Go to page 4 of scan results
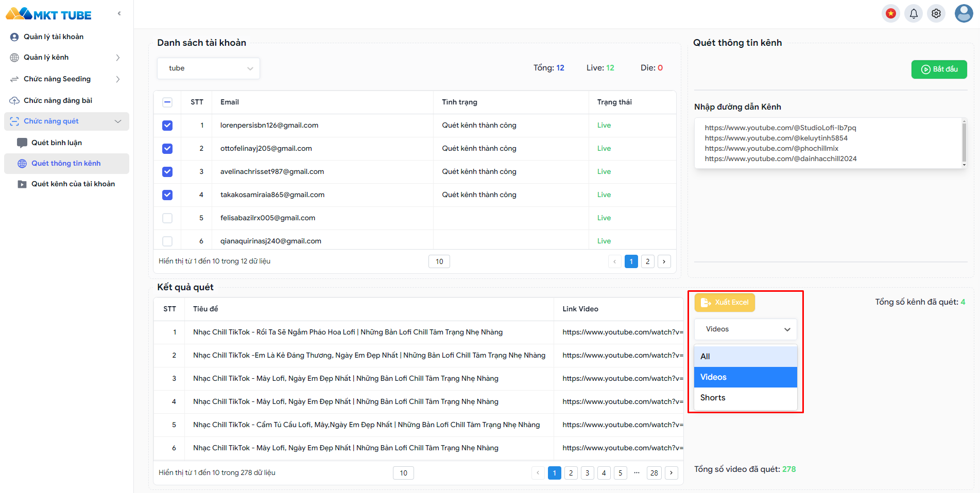This screenshot has height=493, width=980. point(604,473)
